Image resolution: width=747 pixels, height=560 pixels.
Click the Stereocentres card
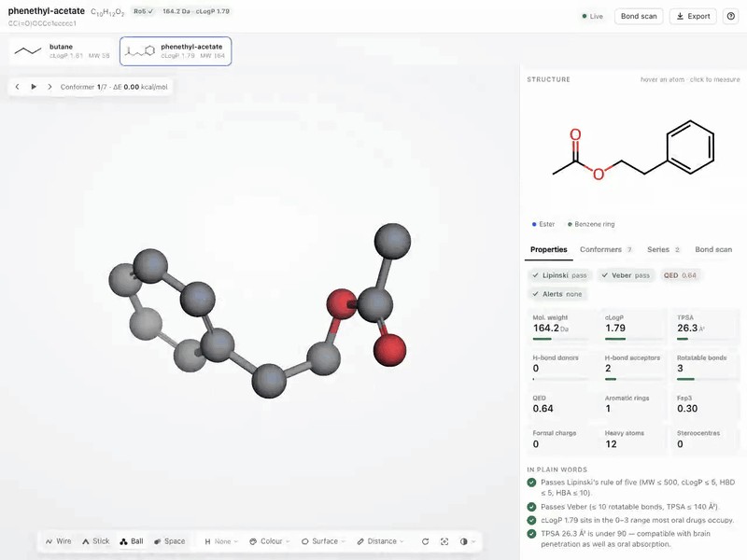[706, 440]
